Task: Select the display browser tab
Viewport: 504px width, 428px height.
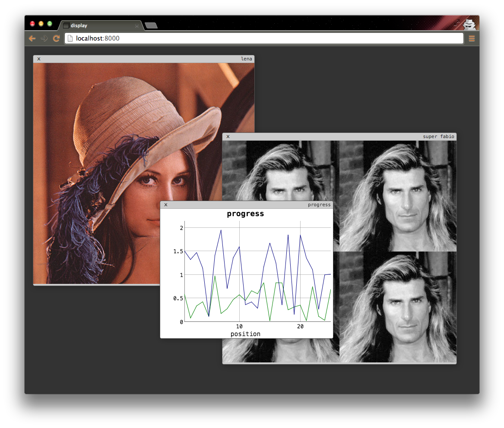Action: pos(101,26)
